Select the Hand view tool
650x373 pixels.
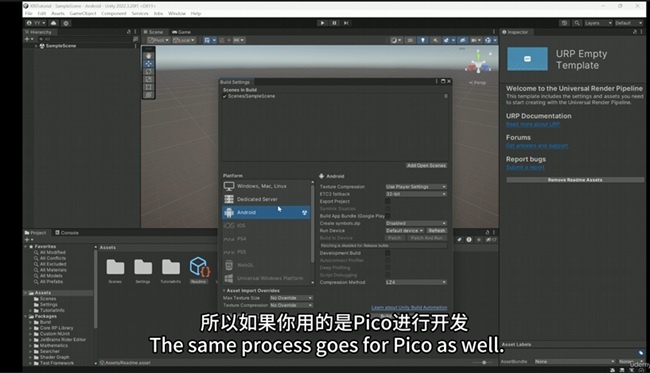click(x=148, y=56)
